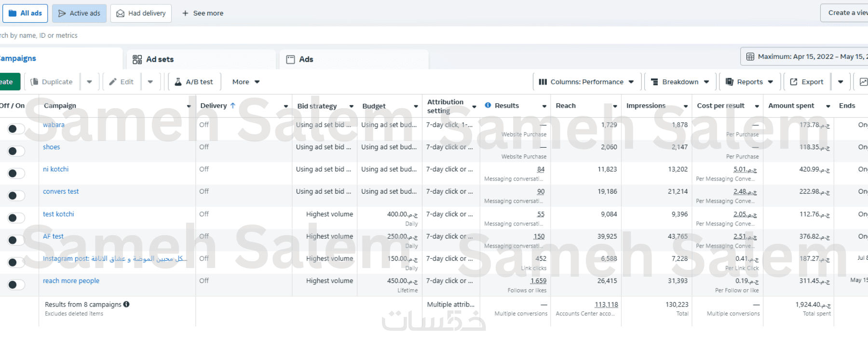Open Reach column options arrow

pyautogui.click(x=615, y=106)
